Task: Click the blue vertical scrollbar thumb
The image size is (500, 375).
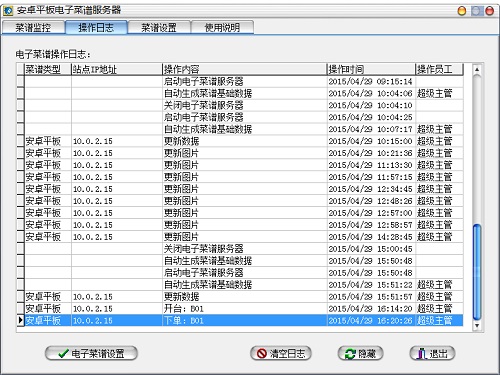Action: point(477,272)
